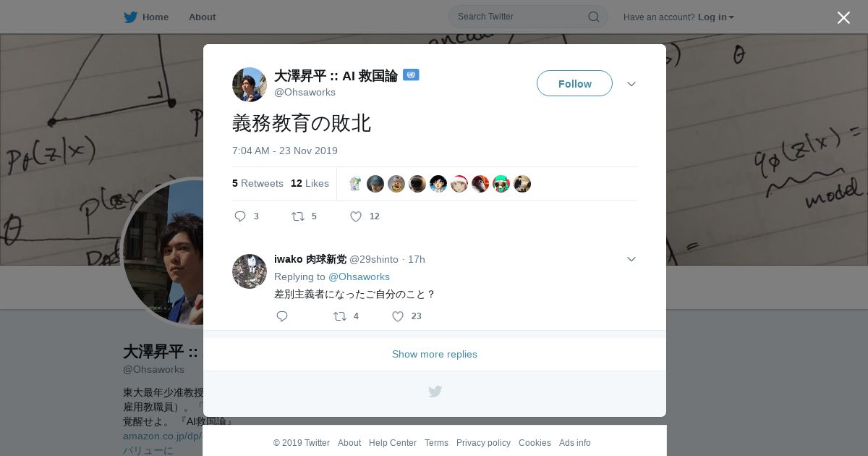Image resolution: width=868 pixels, height=456 pixels.
Task: Open the tweet options chevron beside Follow
Action: [631, 84]
